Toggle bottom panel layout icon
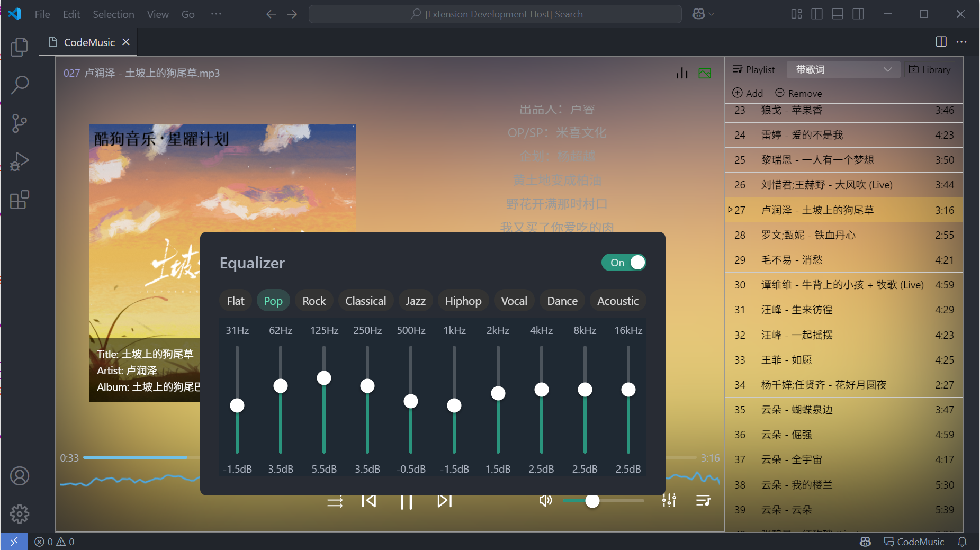Viewport: 980px width, 550px height. pos(838,14)
